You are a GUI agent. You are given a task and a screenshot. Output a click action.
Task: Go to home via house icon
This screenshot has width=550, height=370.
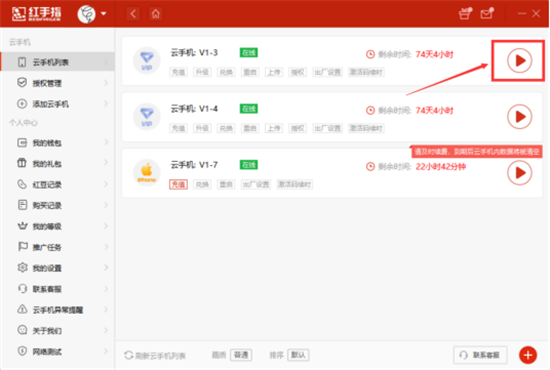tap(156, 14)
